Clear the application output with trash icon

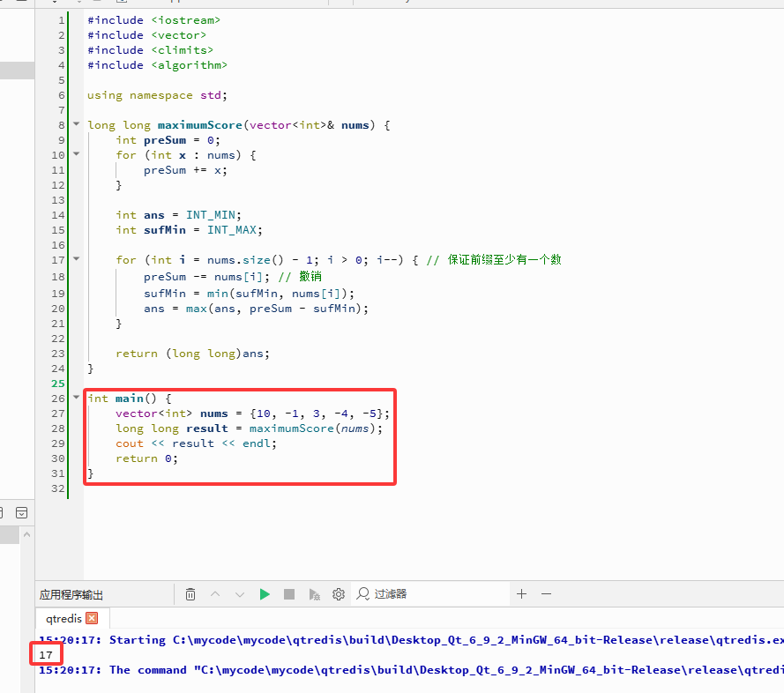point(190,594)
